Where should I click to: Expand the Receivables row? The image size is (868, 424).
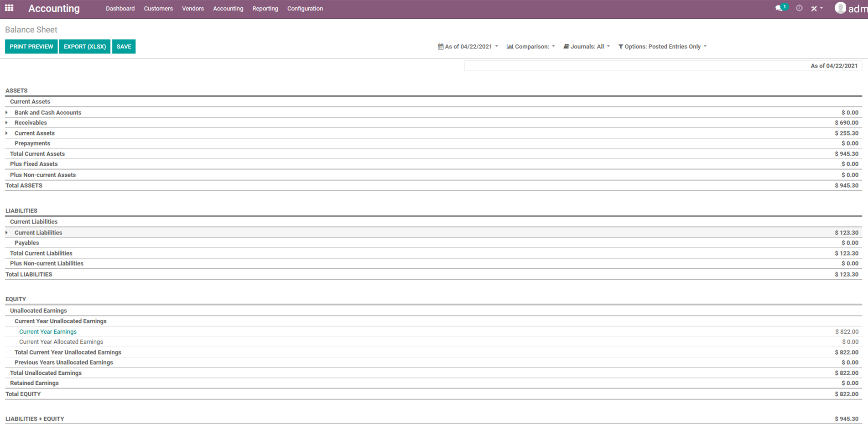pyautogui.click(x=7, y=123)
